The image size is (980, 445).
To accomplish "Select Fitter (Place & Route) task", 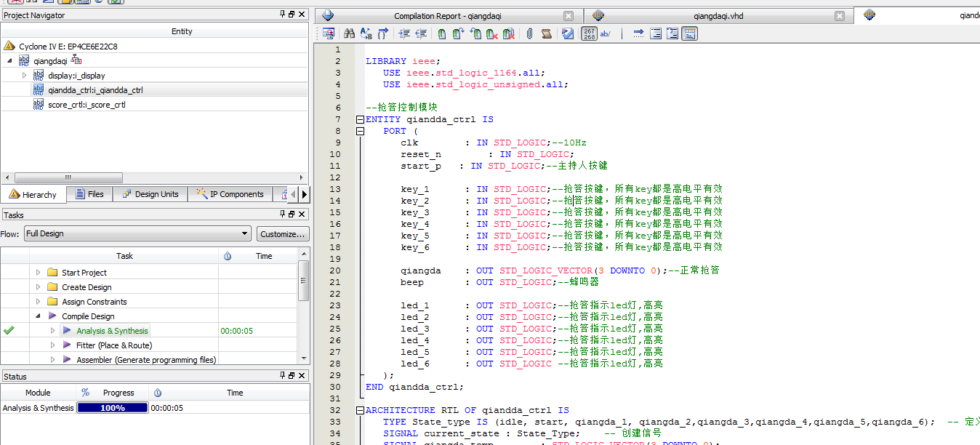I will coord(113,345).
